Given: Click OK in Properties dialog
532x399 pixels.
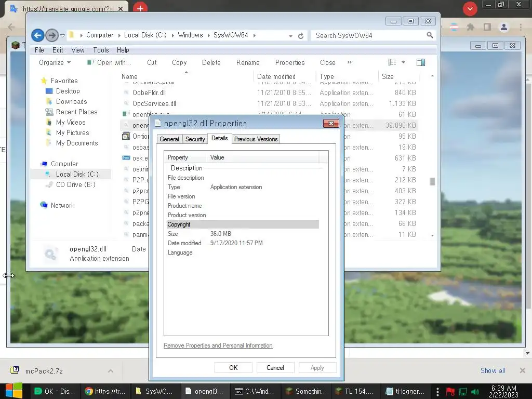Looking at the screenshot, I should (233, 368).
